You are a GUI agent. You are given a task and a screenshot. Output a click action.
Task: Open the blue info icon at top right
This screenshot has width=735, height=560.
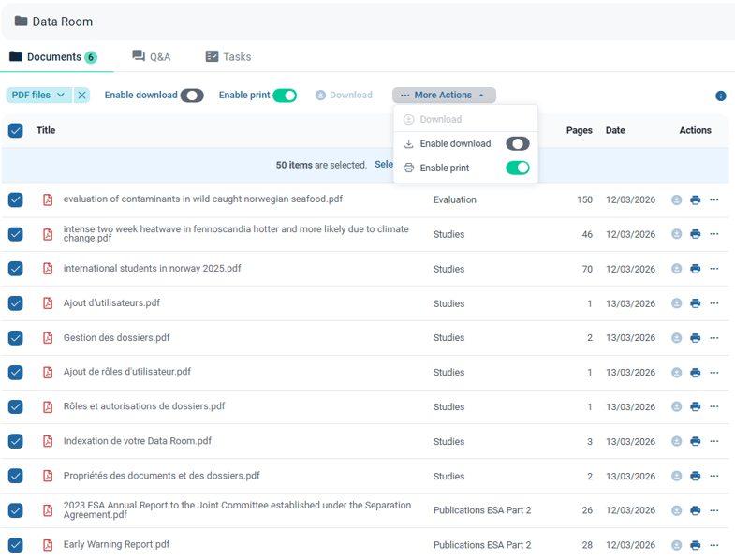pyautogui.click(x=721, y=96)
